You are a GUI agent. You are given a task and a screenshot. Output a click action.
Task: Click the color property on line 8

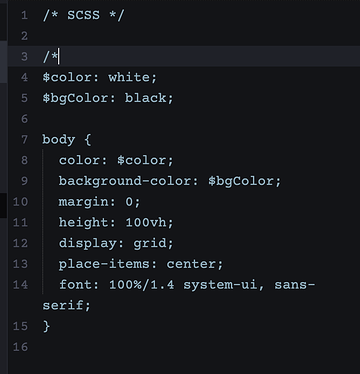[x=79, y=160]
